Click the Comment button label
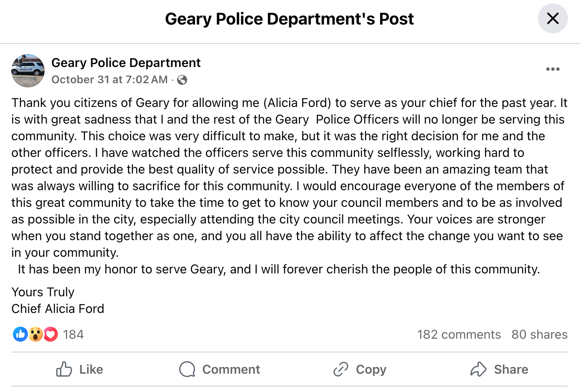The height and width of the screenshot is (392, 580). (231, 370)
